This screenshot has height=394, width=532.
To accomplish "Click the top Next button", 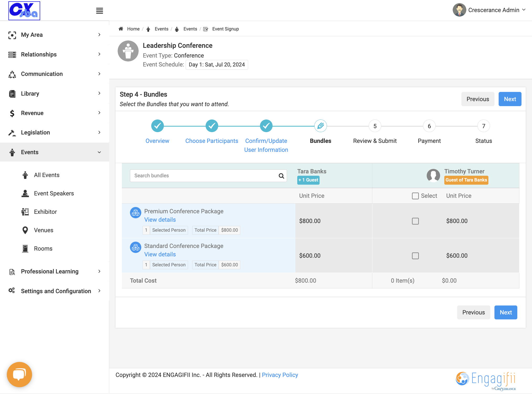I will coord(510,99).
